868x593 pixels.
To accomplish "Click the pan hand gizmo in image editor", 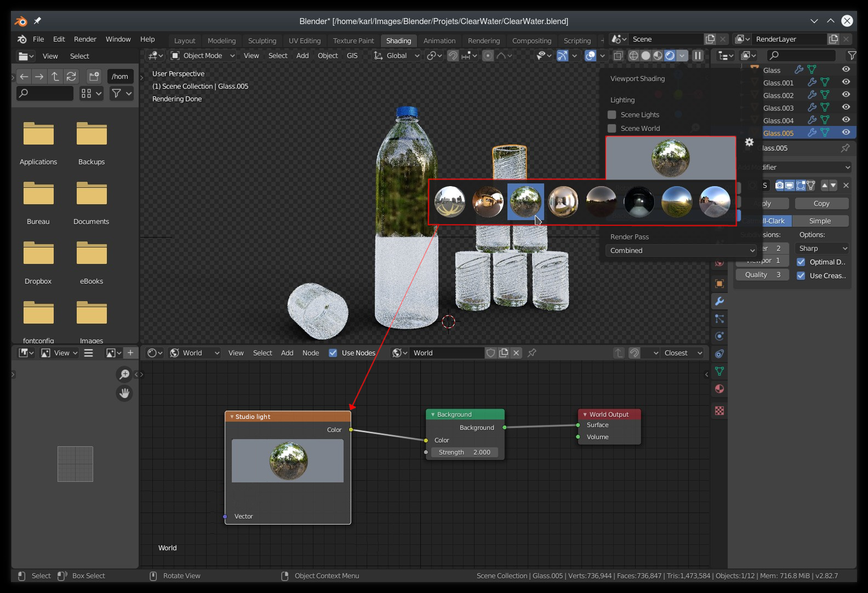I will 124,393.
